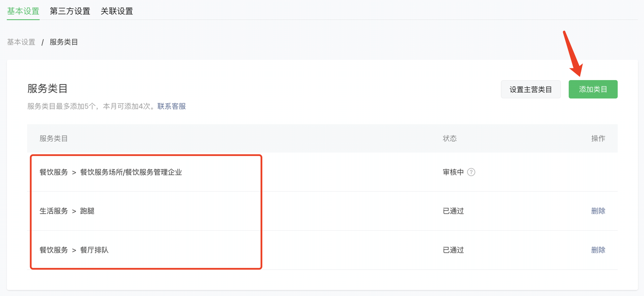Click 已通过 status in 跑腿 row
This screenshot has width=644, height=296.
coord(453,211)
